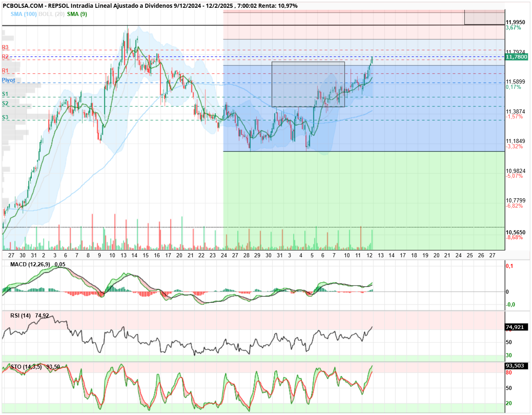The height and width of the screenshot is (415, 532).
Task: Click date 15 on the time axis
Action: click(146, 255)
